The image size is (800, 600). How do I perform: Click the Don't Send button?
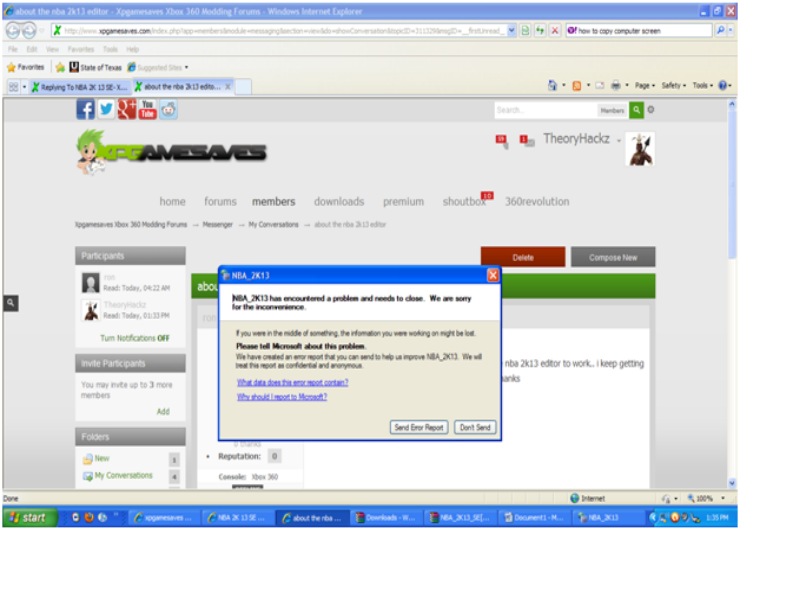475,427
